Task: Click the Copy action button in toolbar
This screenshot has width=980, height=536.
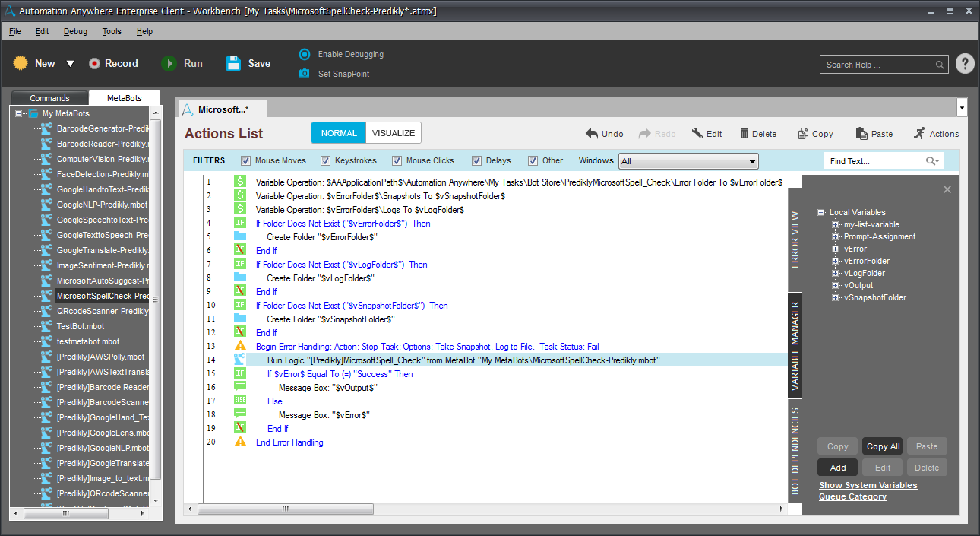Action: point(815,134)
